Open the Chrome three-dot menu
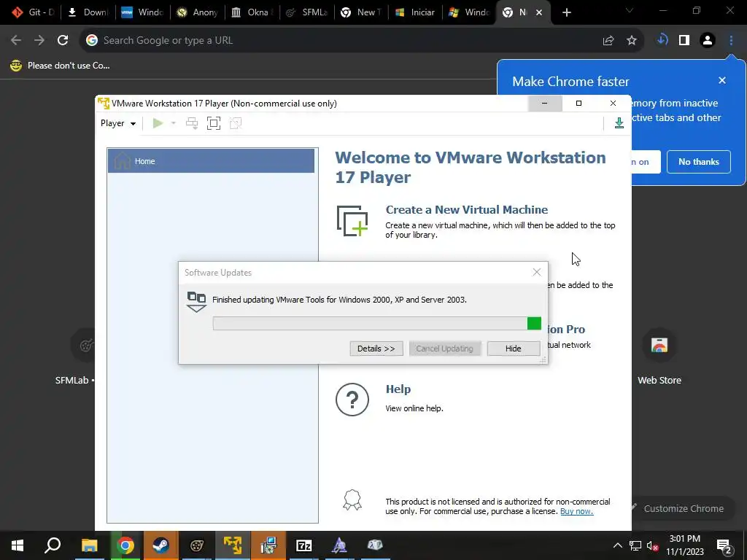Image resolution: width=747 pixels, height=560 pixels. [x=731, y=41]
